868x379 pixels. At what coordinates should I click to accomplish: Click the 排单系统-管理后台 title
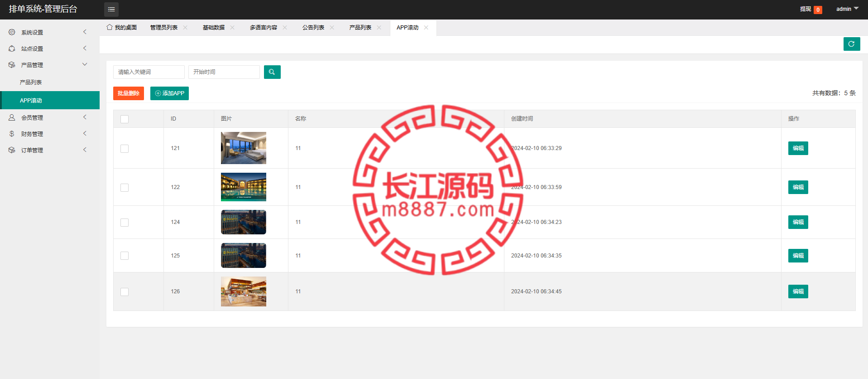tap(43, 9)
